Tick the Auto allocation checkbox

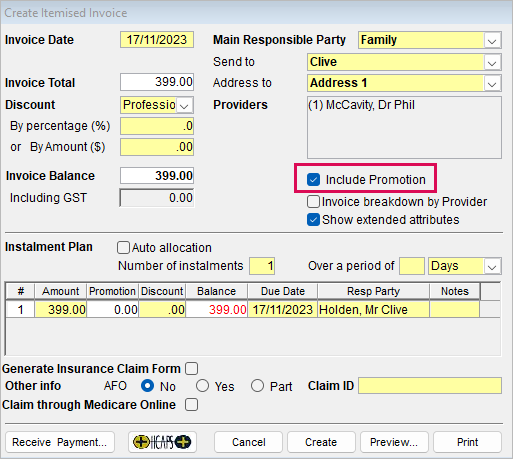(x=123, y=248)
